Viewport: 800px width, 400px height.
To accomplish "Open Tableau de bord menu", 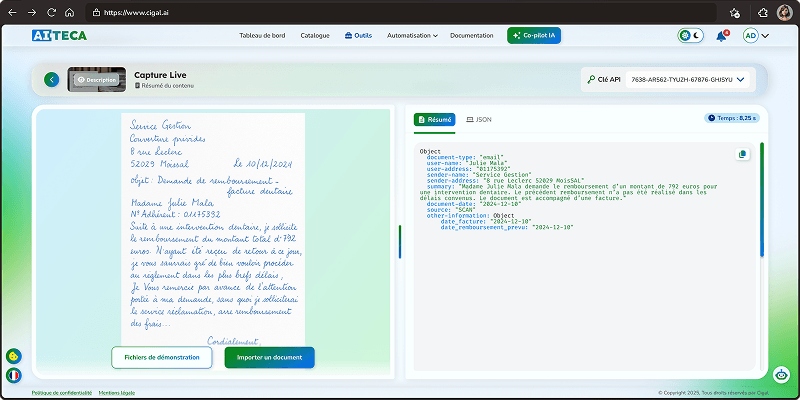I will 262,36.
